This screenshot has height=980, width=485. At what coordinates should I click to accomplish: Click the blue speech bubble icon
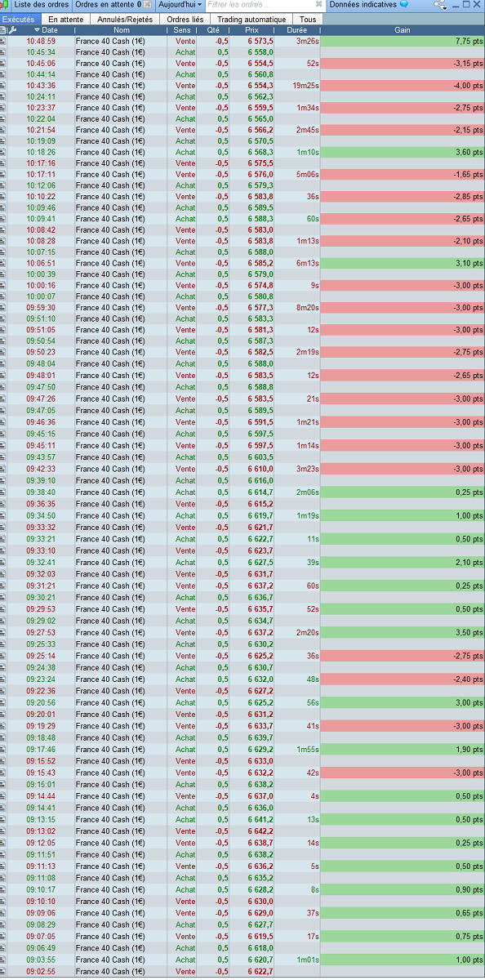point(403,5)
